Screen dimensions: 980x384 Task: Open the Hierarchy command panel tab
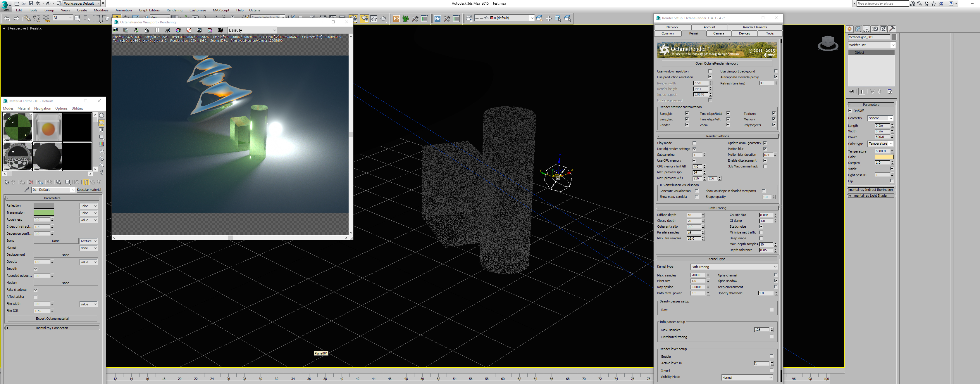coord(866,29)
